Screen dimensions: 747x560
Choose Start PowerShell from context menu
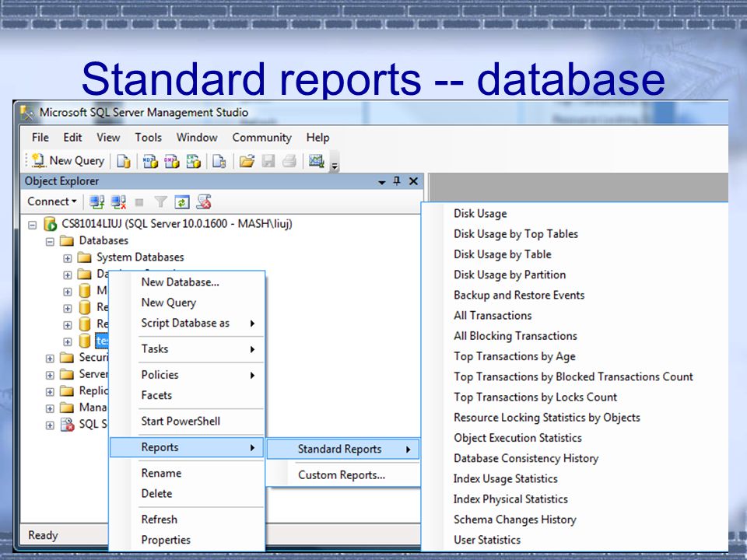[187, 422]
